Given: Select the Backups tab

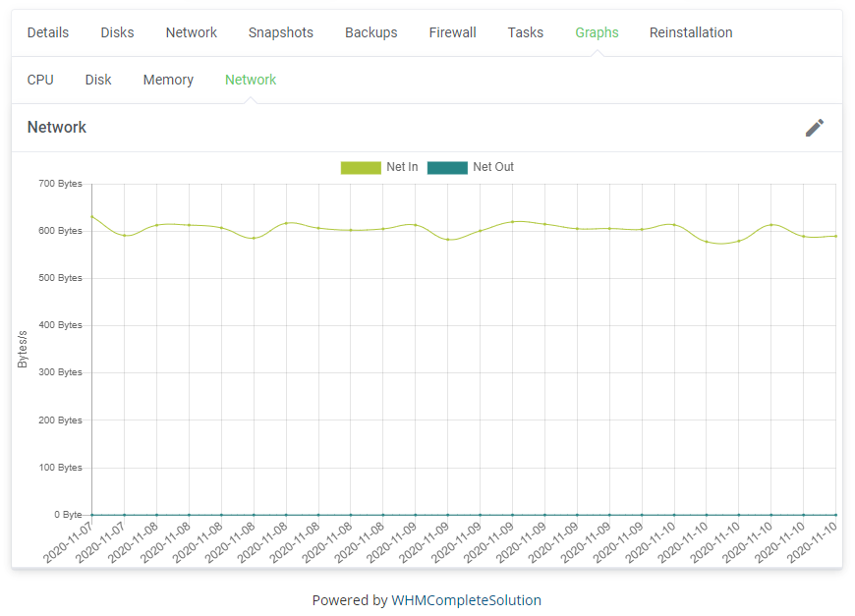Looking at the screenshot, I should pyautogui.click(x=370, y=32).
